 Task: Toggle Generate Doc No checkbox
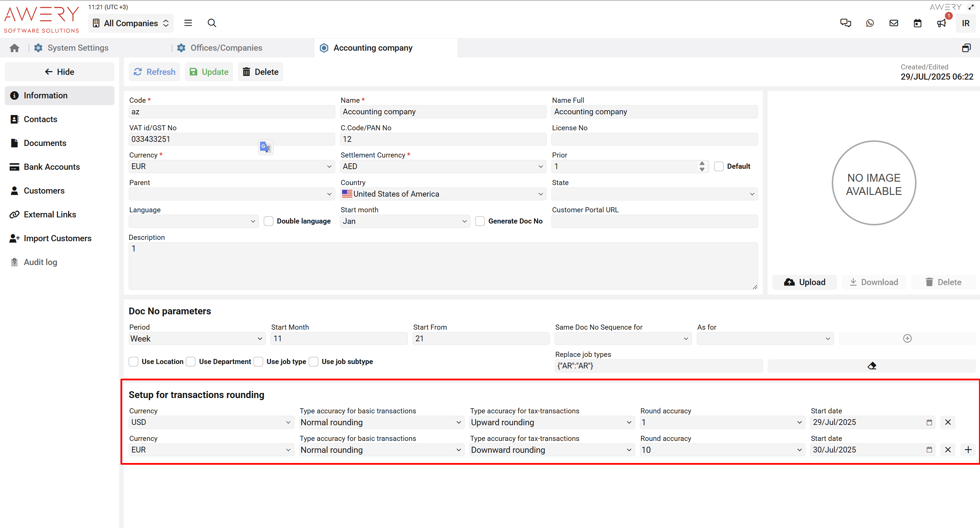click(480, 221)
